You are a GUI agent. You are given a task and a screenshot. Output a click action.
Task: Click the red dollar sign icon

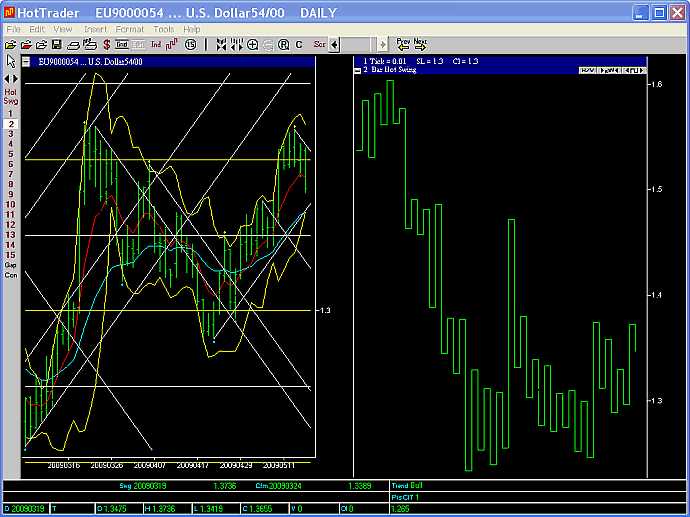point(106,44)
